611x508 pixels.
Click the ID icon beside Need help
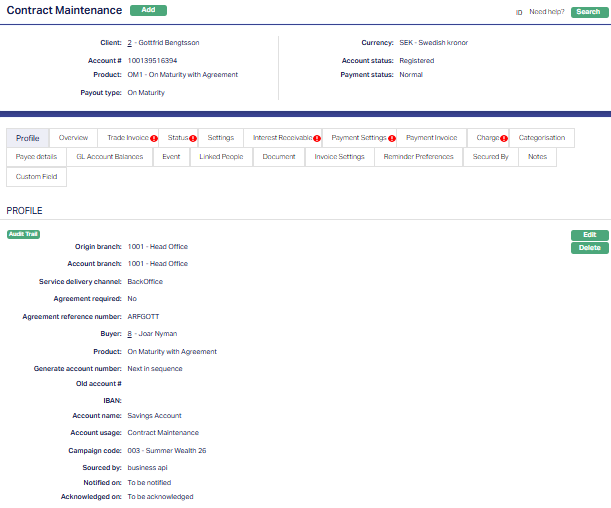[x=519, y=12]
